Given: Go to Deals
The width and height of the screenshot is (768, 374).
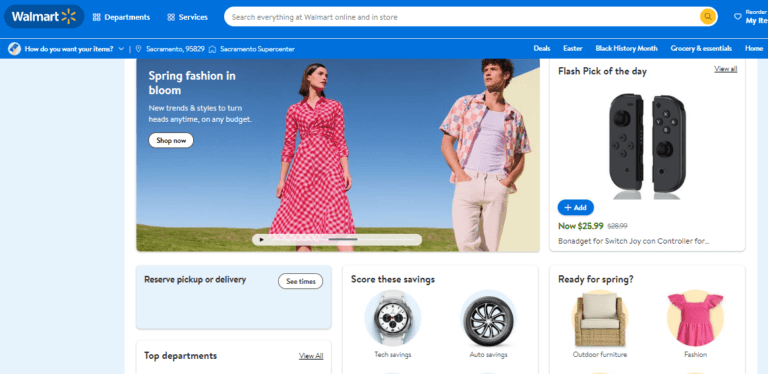Looking at the screenshot, I should tap(542, 48).
